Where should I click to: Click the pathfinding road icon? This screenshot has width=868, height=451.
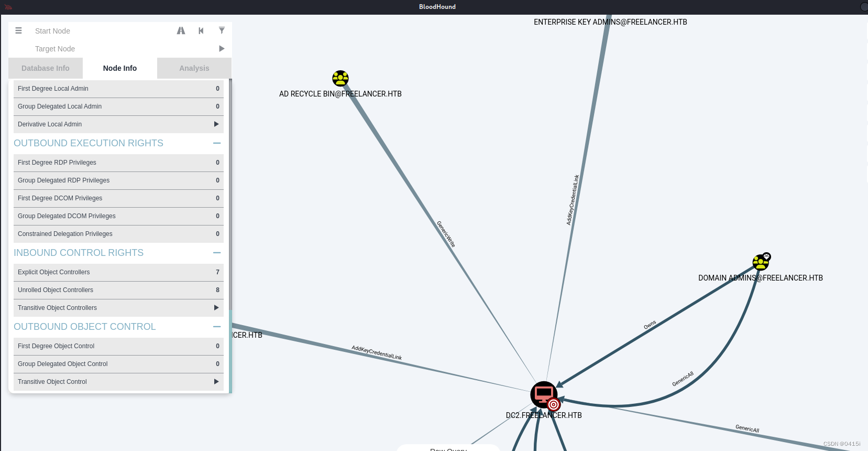tap(181, 30)
